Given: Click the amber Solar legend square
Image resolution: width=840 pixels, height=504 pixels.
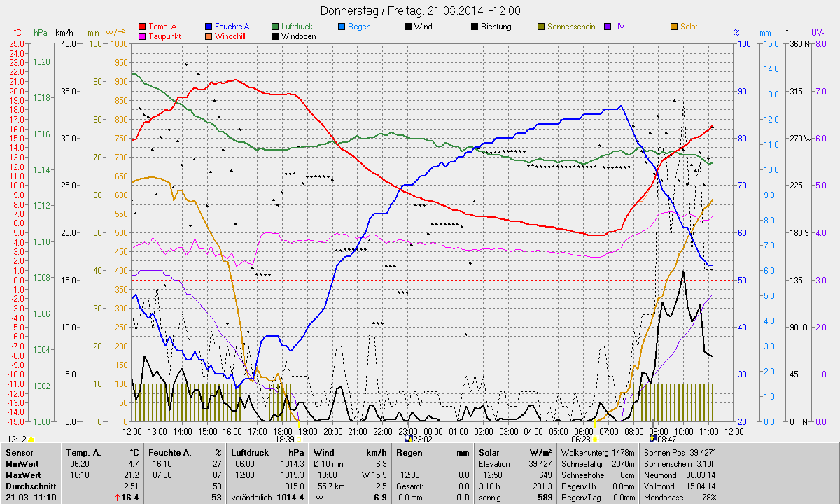Looking at the screenshot, I should click(x=673, y=27).
